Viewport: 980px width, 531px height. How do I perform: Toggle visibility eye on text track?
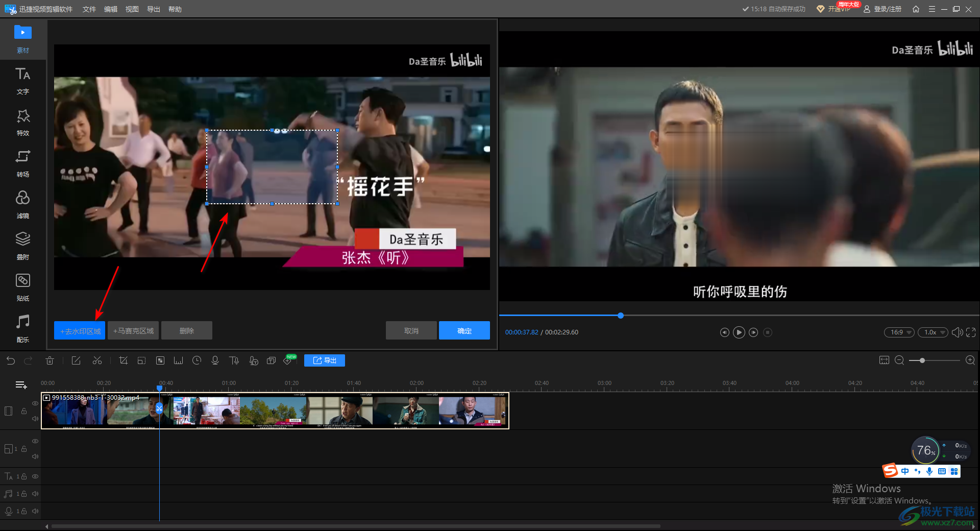pyautogui.click(x=35, y=476)
